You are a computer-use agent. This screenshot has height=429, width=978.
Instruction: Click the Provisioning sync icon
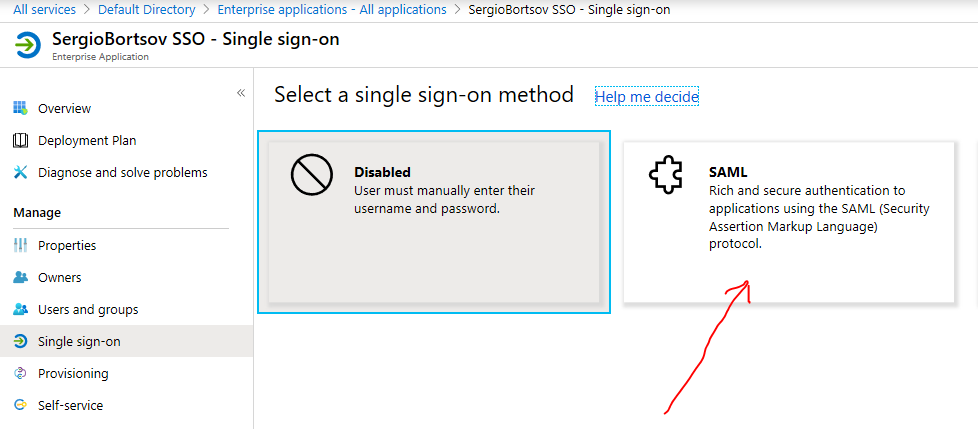[x=20, y=373]
